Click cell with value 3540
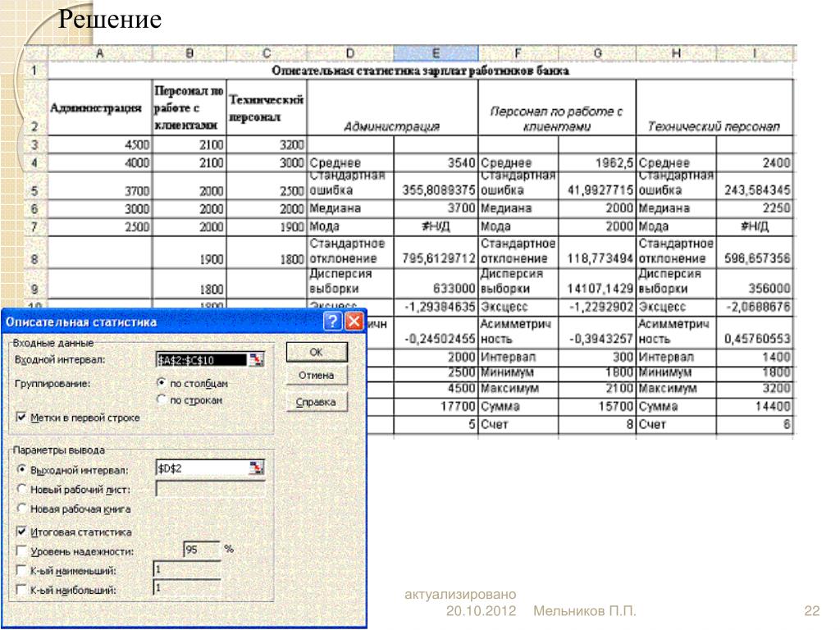Screen dimensions: 840x630 coord(436,163)
